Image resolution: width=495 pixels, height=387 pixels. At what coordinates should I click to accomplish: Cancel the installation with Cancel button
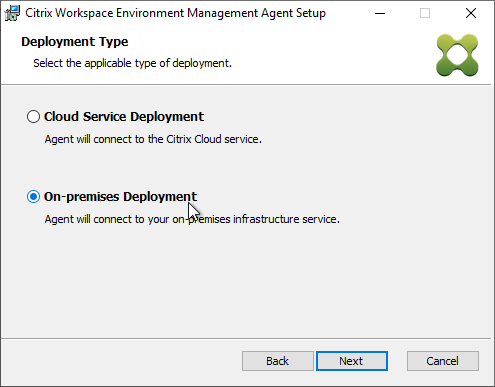tap(443, 361)
